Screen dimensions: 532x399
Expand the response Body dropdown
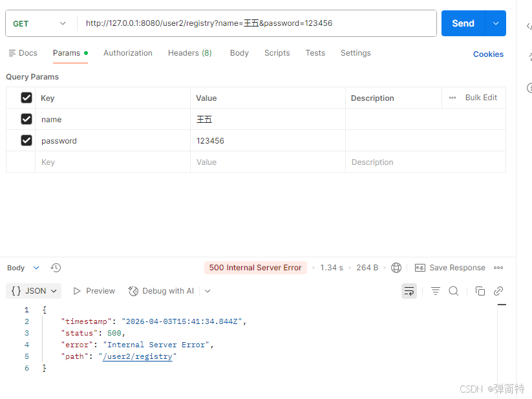(x=36, y=268)
